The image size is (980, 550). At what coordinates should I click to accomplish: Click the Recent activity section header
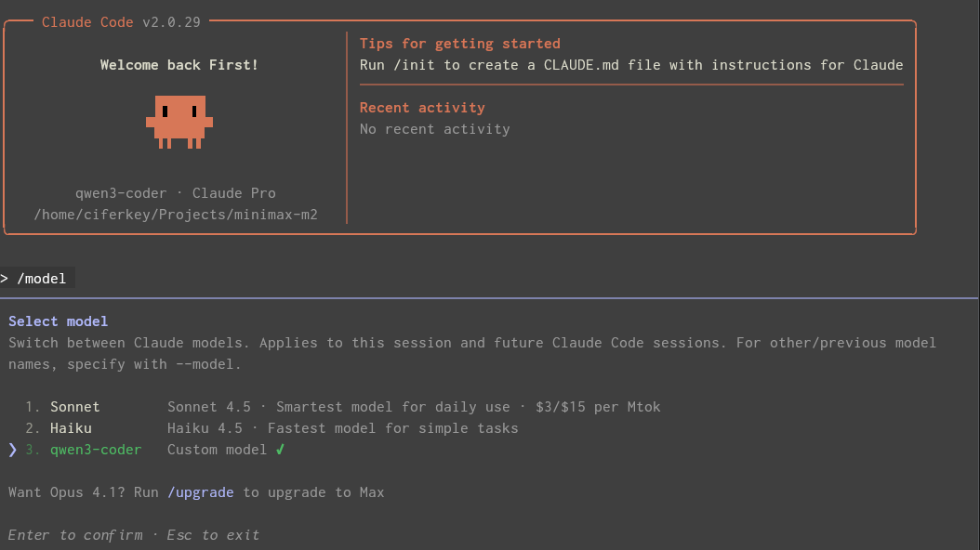click(422, 107)
